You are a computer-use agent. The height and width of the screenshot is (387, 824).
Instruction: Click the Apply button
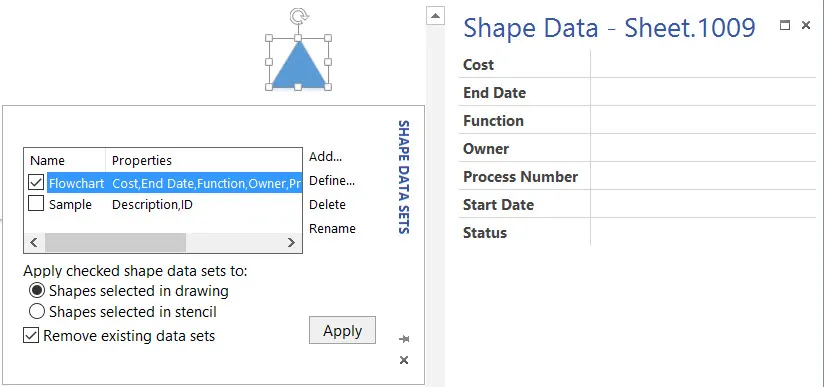coord(342,330)
